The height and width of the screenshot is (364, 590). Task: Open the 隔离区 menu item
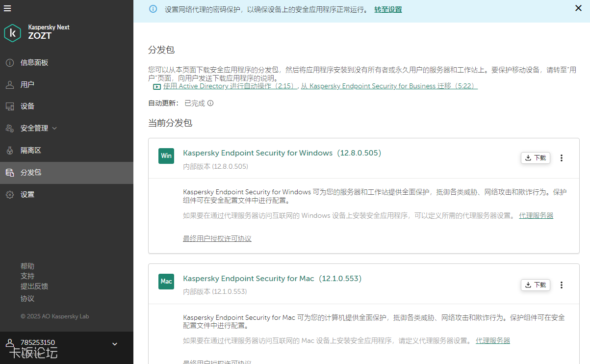(x=67, y=151)
